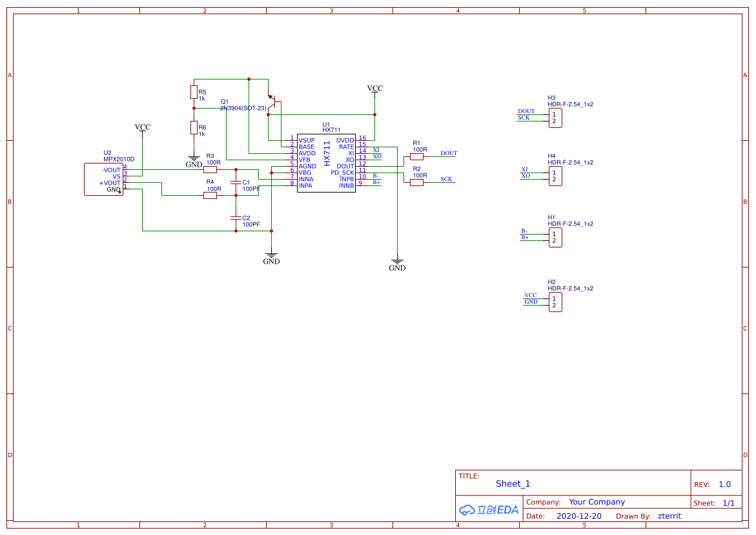Click the MPX2010D sensor U2 body
The height and width of the screenshot is (535, 756).
point(103,179)
